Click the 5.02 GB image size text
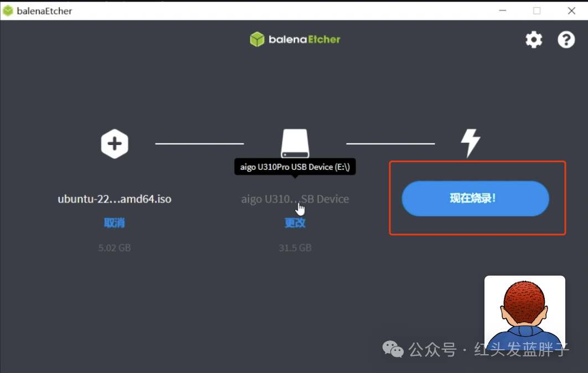This screenshot has width=588, height=373. (115, 248)
